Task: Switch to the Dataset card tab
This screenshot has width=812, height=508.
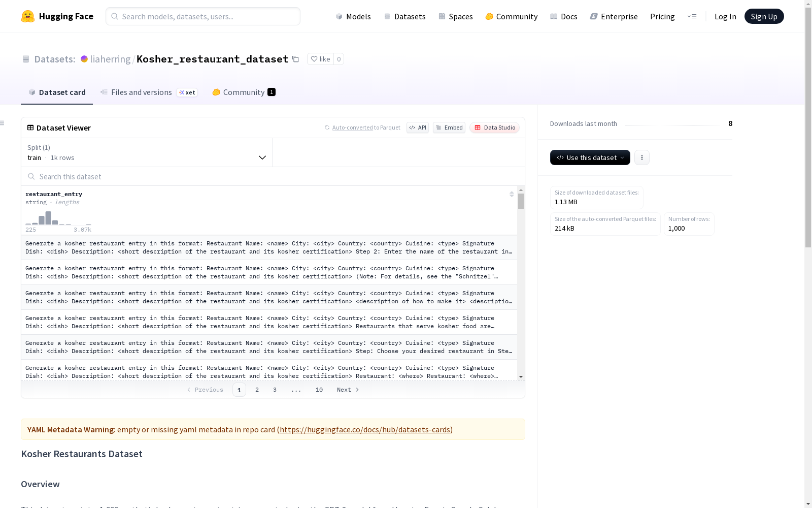Action: click(x=57, y=92)
